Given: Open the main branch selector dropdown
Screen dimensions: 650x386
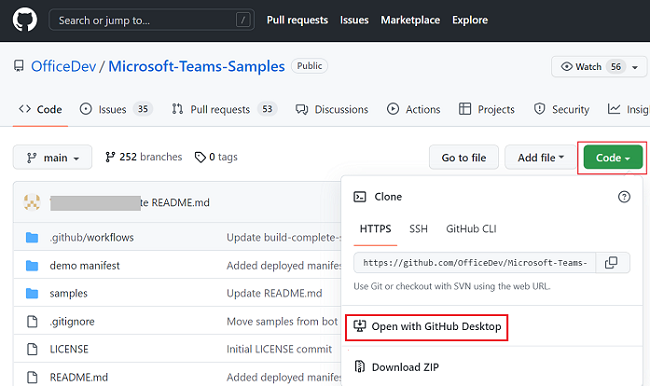Looking at the screenshot, I should tap(53, 158).
